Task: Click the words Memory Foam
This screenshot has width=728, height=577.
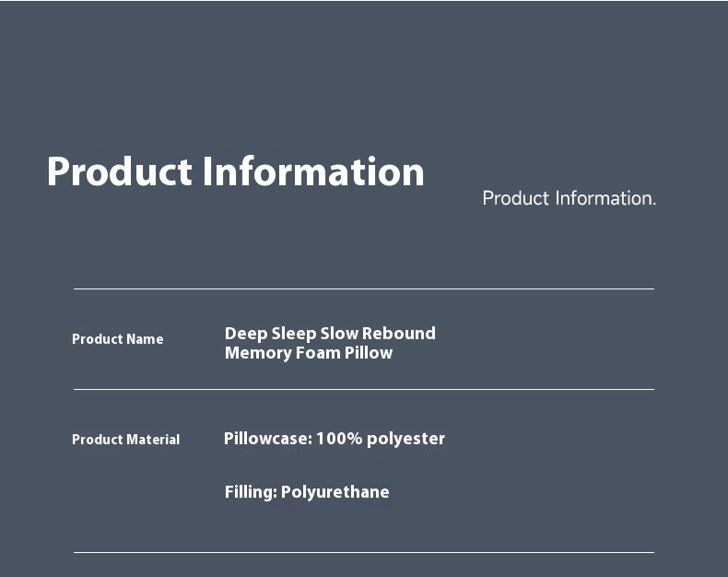Action: pyautogui.click(x=283, y=353)
